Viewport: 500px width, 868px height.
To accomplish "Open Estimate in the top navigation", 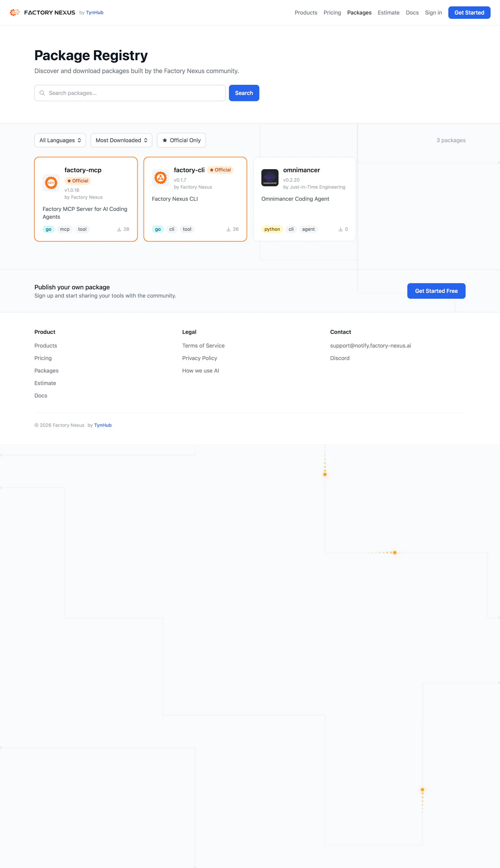I will click(x=388, y=13).
